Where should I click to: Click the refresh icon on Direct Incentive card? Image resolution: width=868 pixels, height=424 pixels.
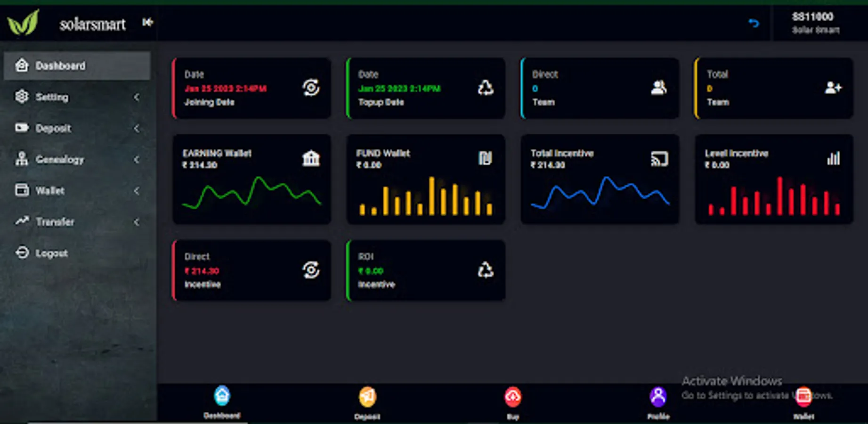click(x=311, y=270)
